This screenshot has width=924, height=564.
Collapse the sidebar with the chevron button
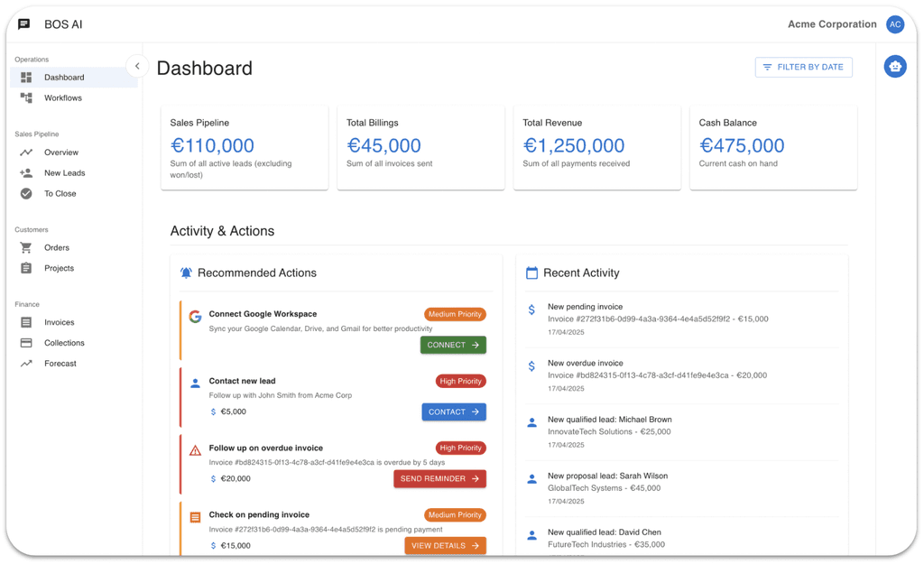tap(137, 66)
